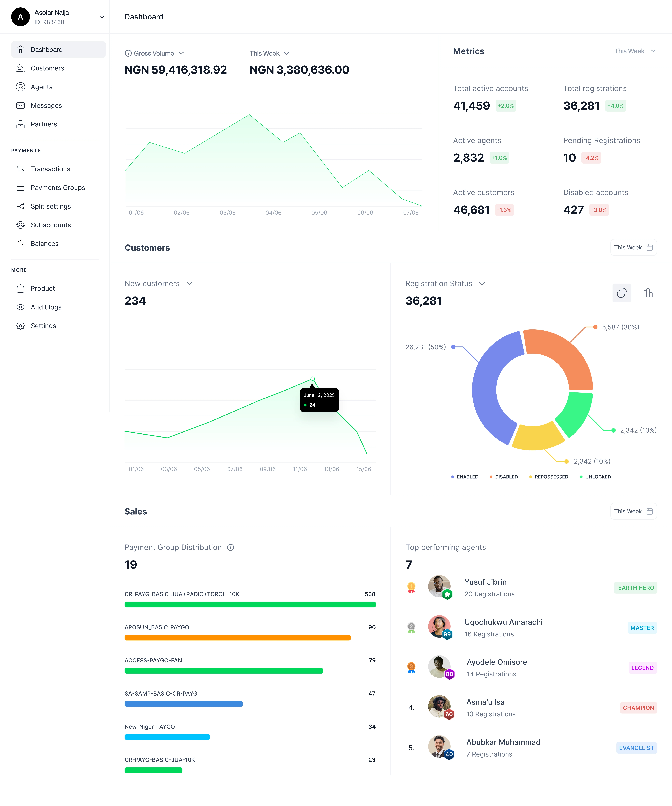
Task: Select Customers in the sidebar
Action: click(47, 68)
